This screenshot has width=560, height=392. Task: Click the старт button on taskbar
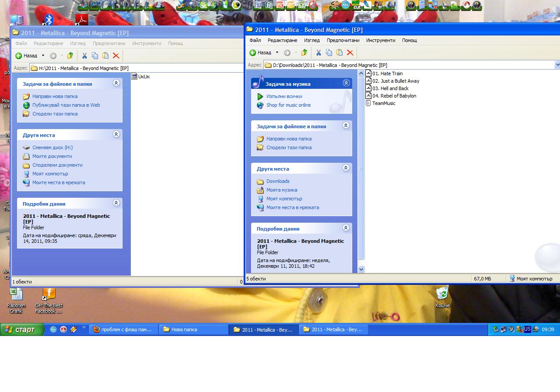(x=22, y=329)
